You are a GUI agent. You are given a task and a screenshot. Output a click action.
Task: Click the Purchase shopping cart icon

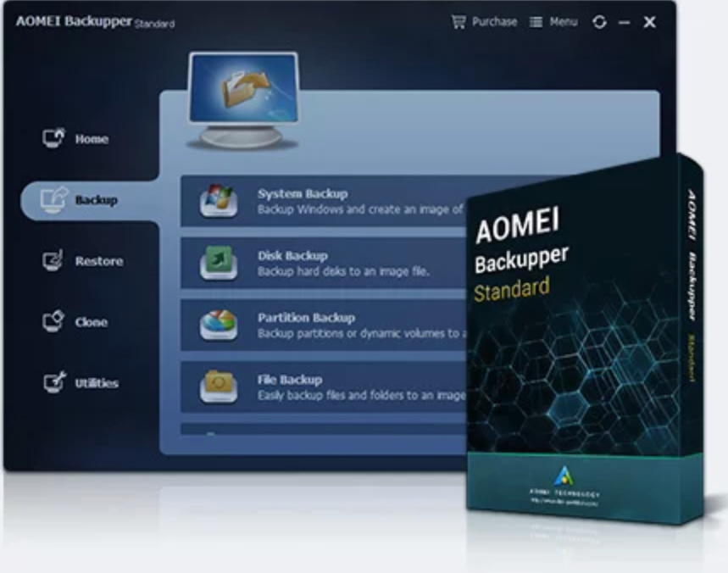coord(458,22)
